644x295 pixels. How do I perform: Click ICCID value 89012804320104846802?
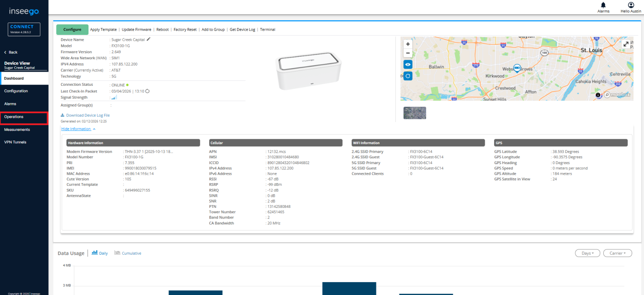point(288,163)
